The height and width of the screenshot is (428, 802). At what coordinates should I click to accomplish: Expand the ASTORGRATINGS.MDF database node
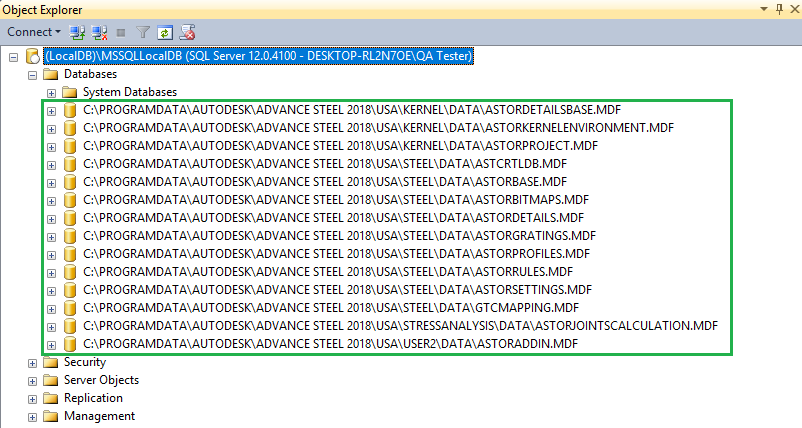click(x=51, y=237)
